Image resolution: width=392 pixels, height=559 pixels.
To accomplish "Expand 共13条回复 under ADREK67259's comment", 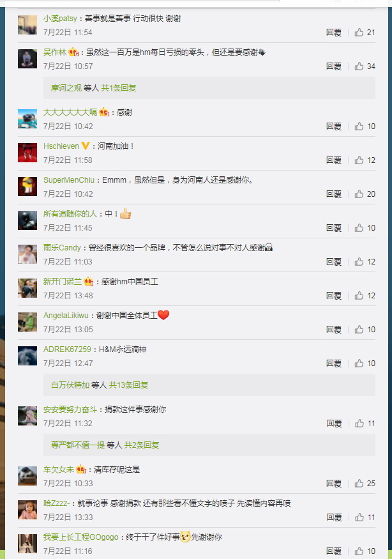I will (x=129, y=385).
